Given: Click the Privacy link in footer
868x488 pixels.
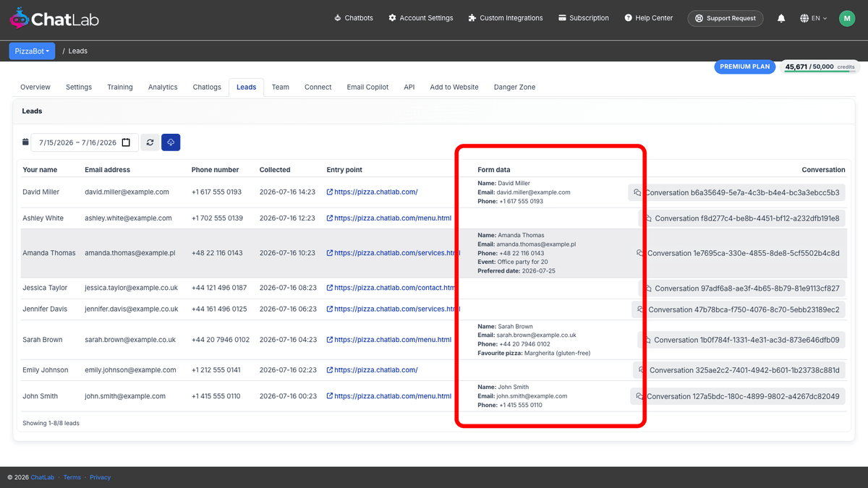Looking at the screenshot, I should [x=101, y=477].
